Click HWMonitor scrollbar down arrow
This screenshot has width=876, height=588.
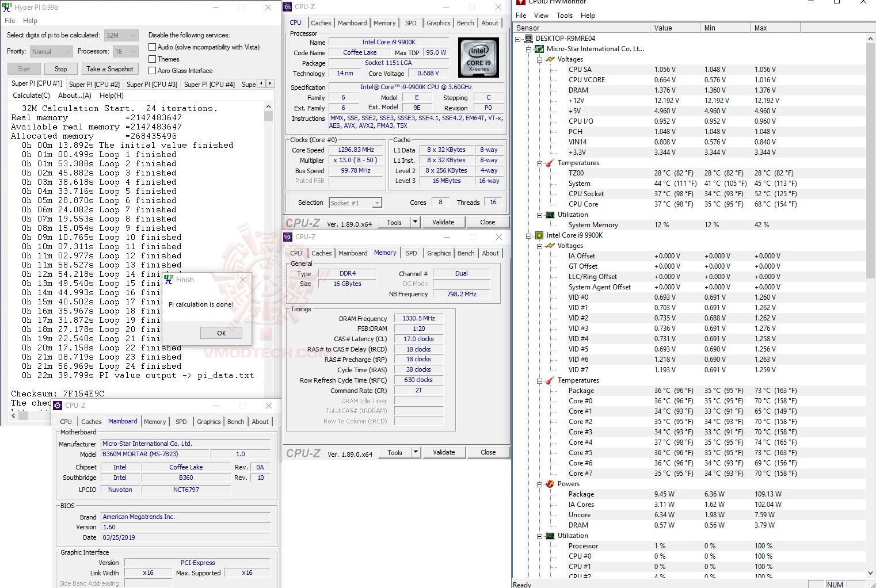tap(870, 572)
